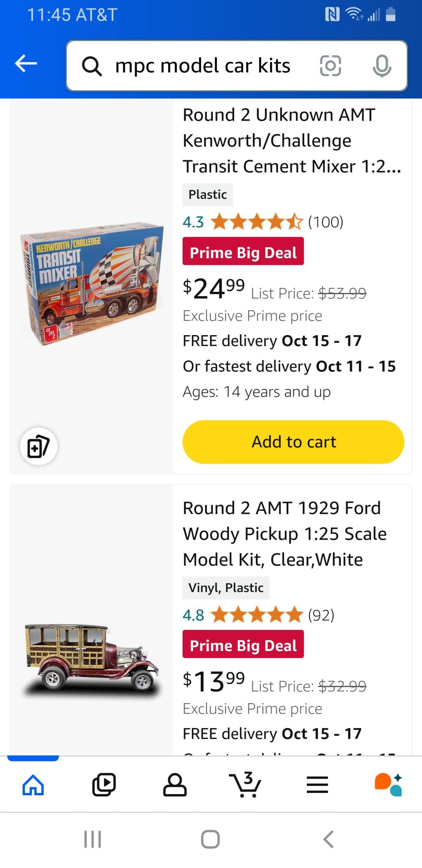Go to Home tab in bottom bar
The height and width of the screenshot is (868, 422).
click(x=33, y=784)
